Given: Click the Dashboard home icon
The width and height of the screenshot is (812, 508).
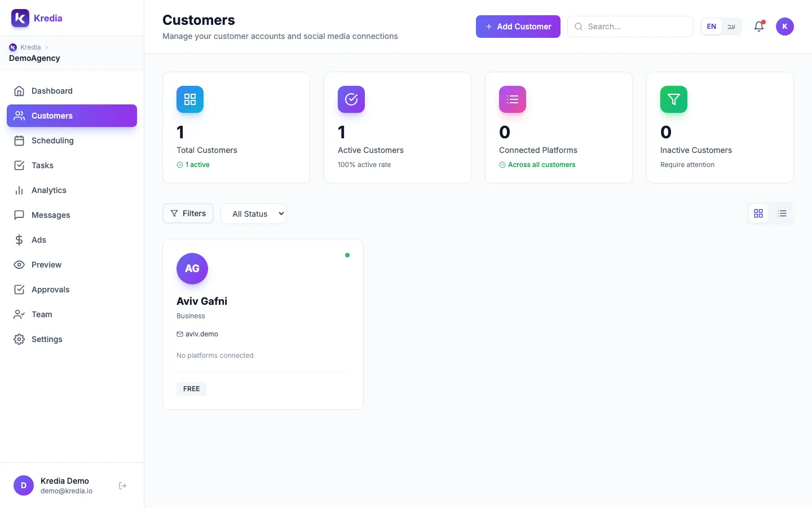Looking at the screenshot, I should tap(19, 91).
